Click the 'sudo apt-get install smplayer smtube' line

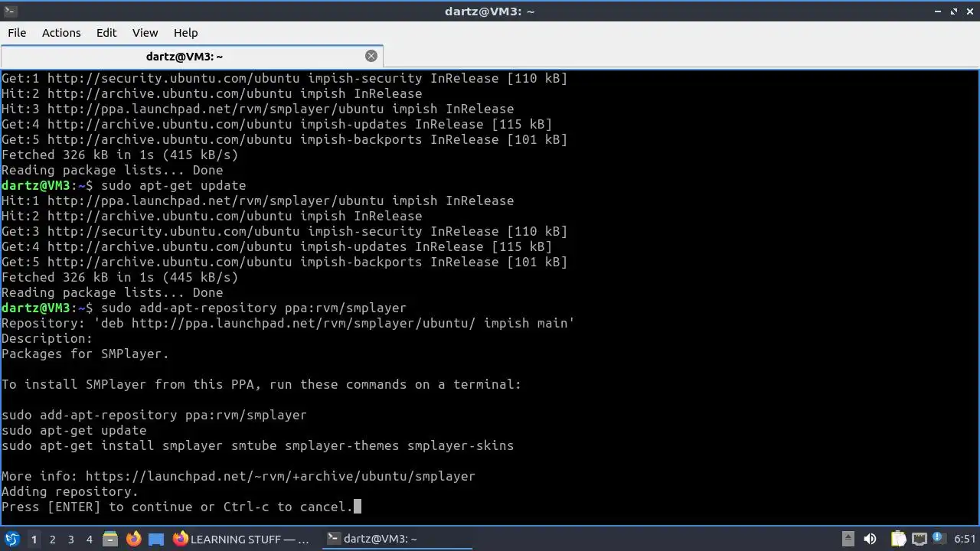tap(257, 445)
